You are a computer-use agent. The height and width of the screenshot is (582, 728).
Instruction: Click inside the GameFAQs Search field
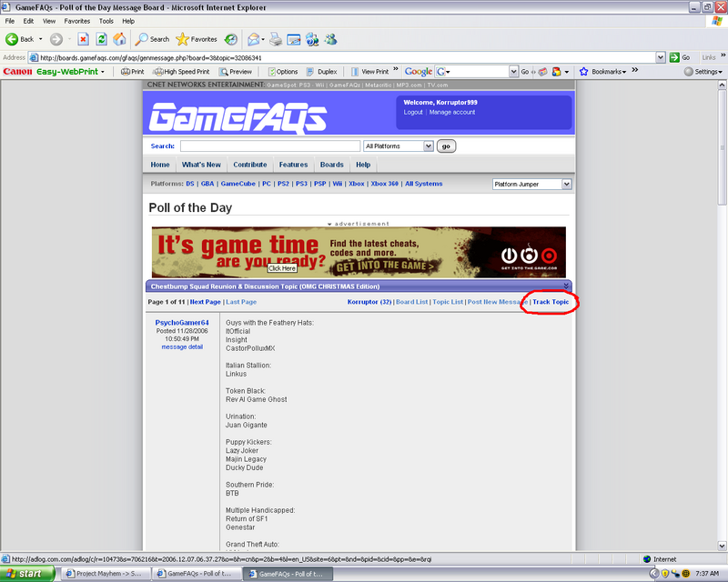coord(269,145)
